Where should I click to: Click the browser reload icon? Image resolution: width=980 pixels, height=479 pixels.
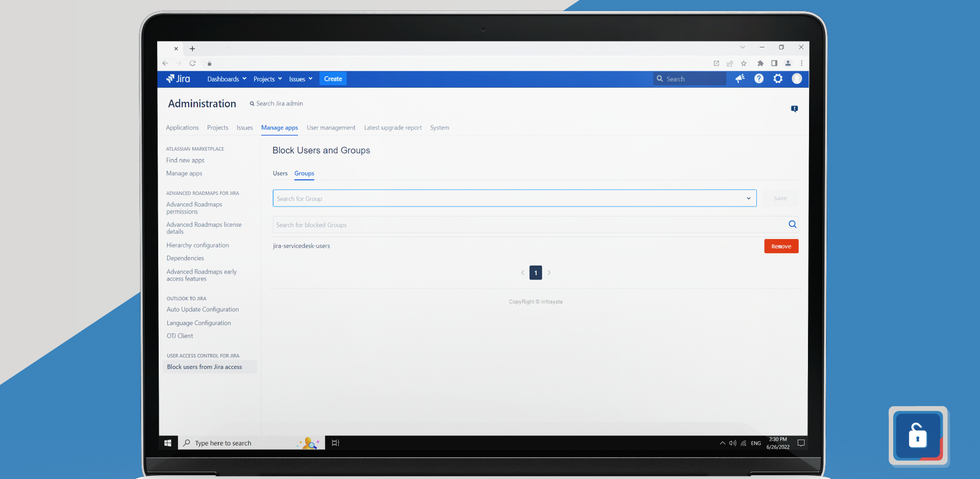[x=192, y=63]
